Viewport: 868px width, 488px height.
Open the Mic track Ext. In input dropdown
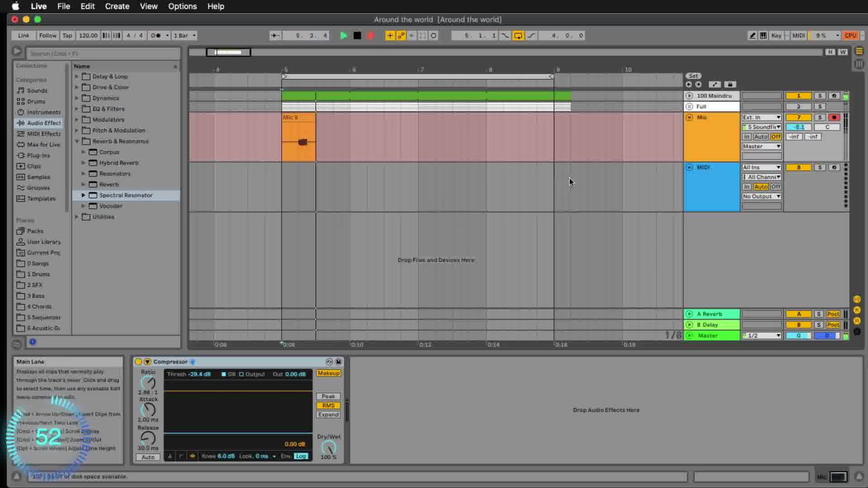(x=761, y=117)
